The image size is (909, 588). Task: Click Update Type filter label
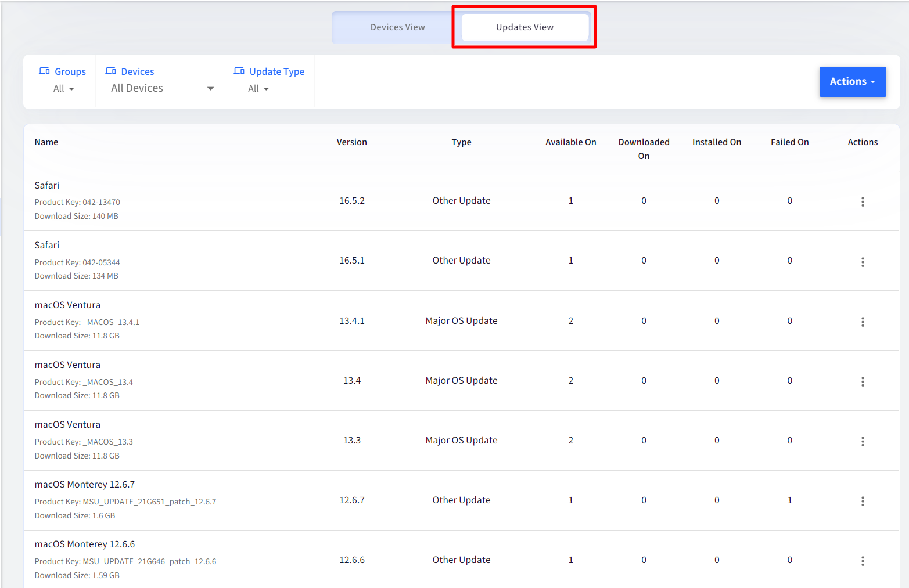pos(277,71)
